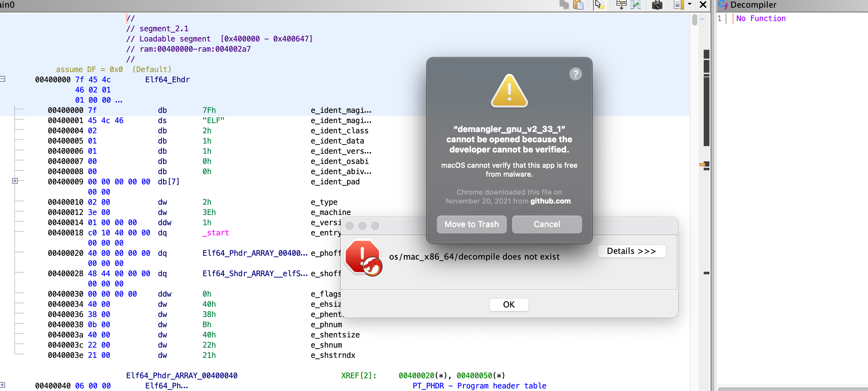Click the paste icon in the toolbar
This screenshot has height=391, width=868.
(578, 5)
